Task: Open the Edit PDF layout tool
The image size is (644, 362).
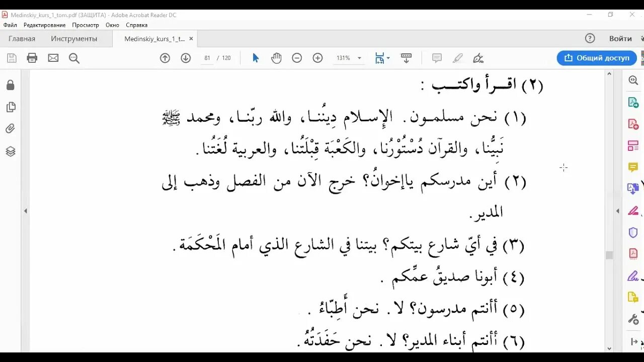Action: pos(633,146)
